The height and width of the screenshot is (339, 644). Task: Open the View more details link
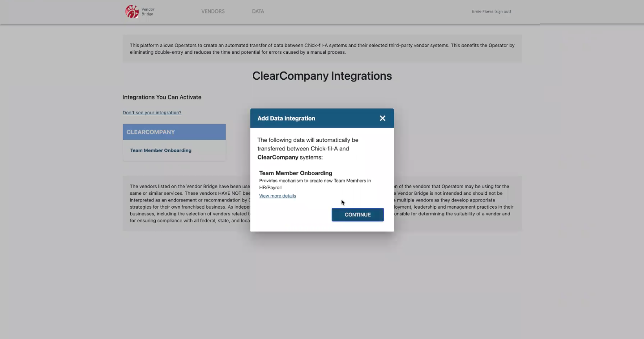click(x=277, y=196)
